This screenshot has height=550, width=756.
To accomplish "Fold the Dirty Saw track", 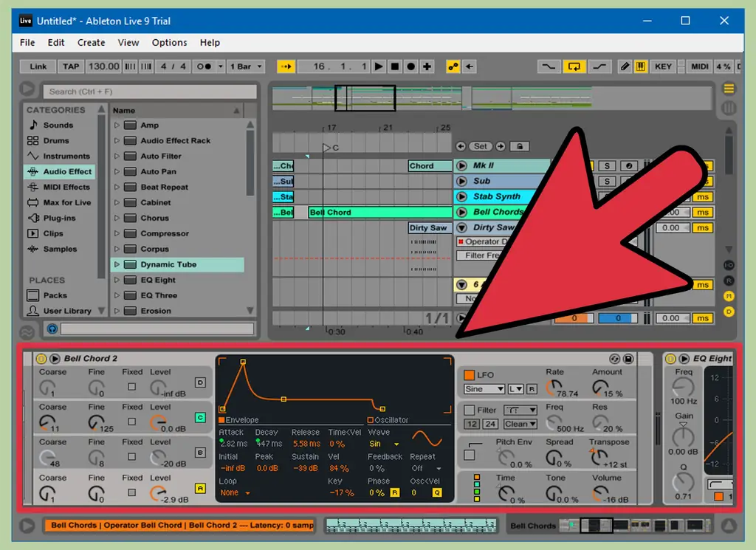I will (x=461, y=227).
